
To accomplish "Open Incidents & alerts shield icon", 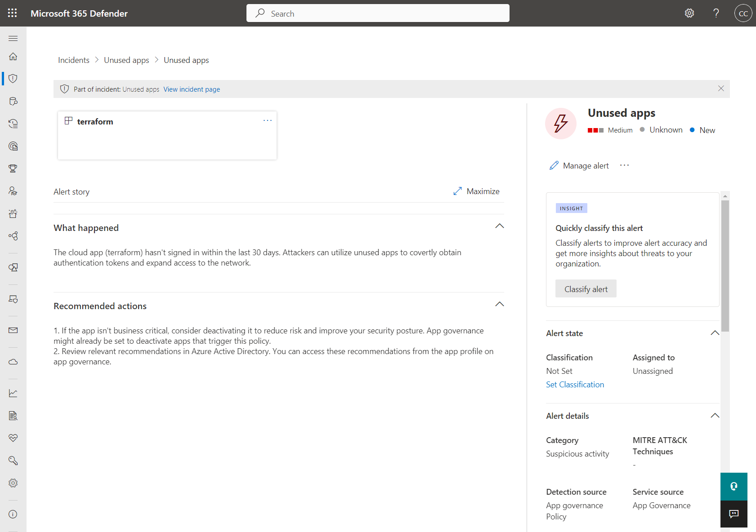I will 13,79.
